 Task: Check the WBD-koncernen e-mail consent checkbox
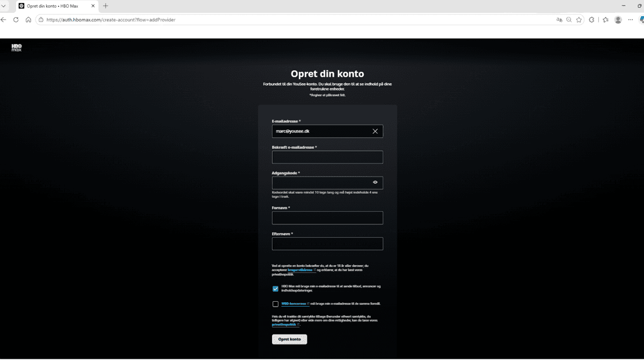(275, 304)
